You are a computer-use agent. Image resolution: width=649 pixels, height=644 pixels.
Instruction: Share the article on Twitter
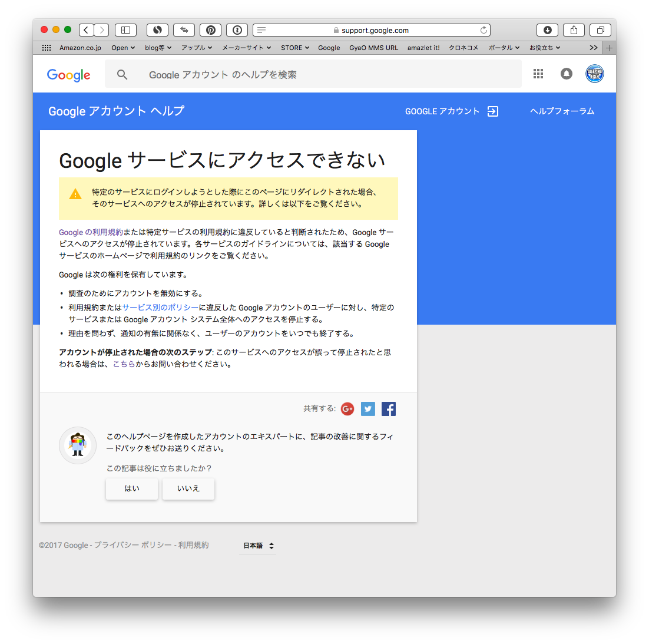pyautogui.click(x=368, y=409)
